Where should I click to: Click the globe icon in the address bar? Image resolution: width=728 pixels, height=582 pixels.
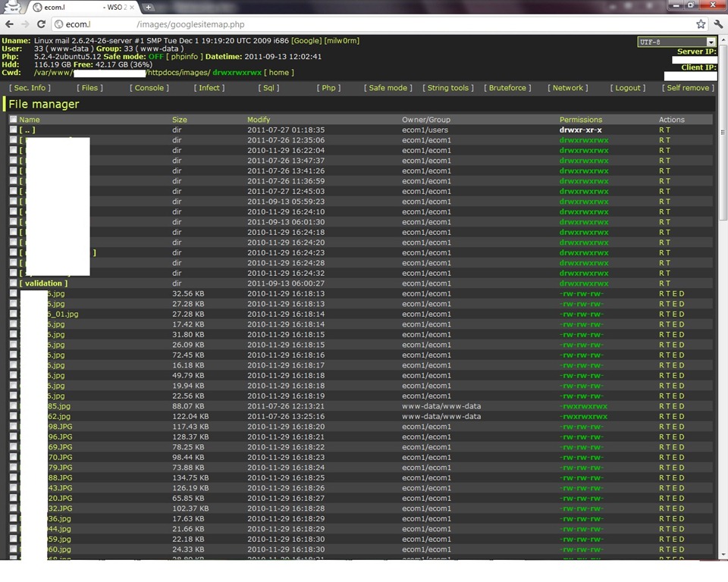[x=58, y=24]
